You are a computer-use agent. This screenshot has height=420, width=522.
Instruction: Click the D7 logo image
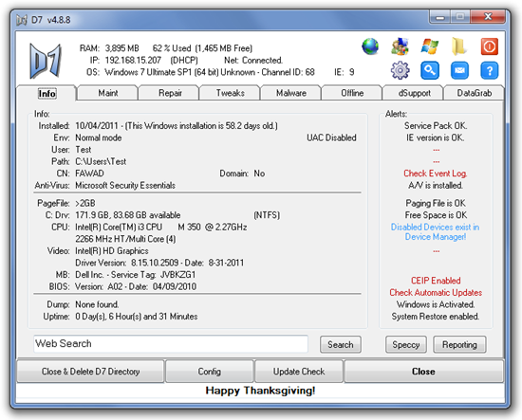coord(46,61)
